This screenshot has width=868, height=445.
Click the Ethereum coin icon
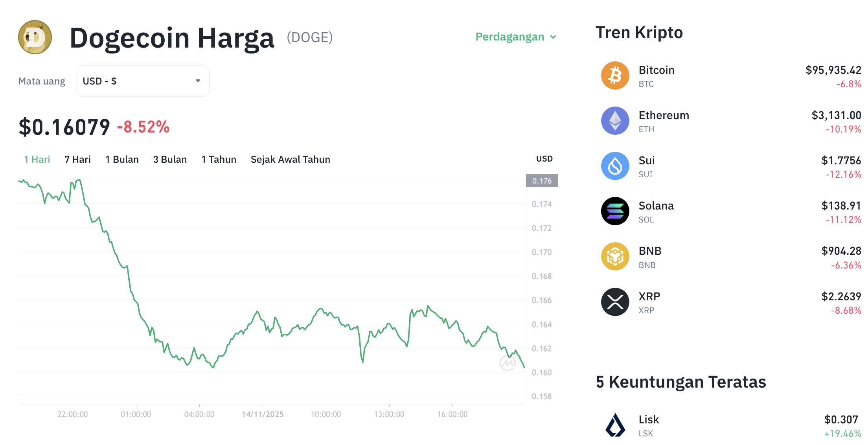(x=615, y=121)
